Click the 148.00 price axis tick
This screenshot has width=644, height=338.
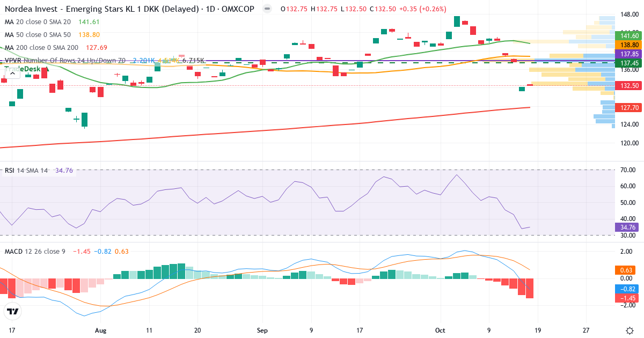tap(628, 14)
